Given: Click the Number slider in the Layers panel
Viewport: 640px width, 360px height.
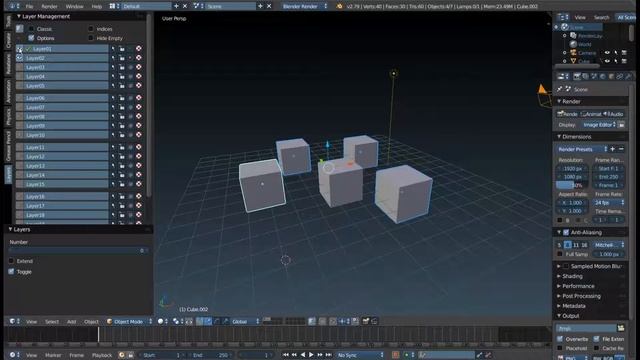Looking at the screenshot, I should (78, 250).
